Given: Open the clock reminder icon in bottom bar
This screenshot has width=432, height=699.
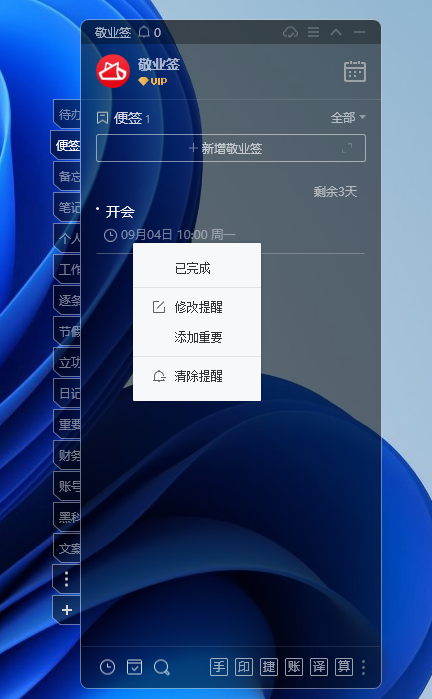Looking at the screenshot, I should [x=107, y=667].
